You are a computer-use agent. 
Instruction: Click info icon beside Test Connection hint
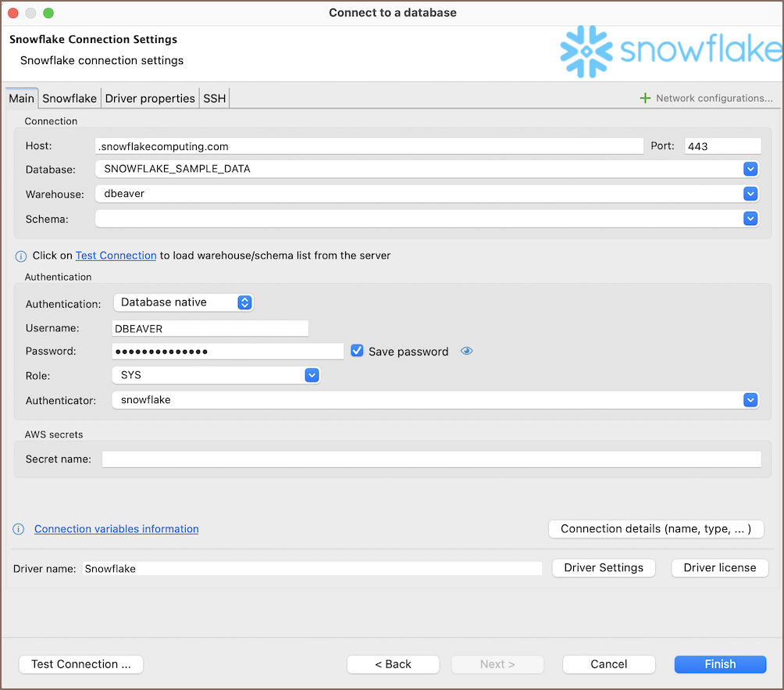[x=21, y=256]
